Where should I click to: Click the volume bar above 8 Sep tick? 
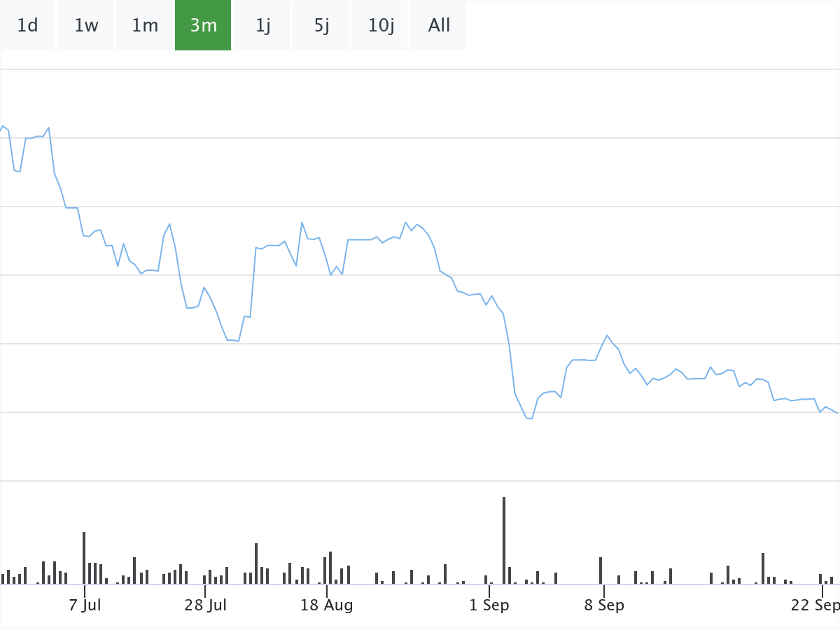[601, 570]
